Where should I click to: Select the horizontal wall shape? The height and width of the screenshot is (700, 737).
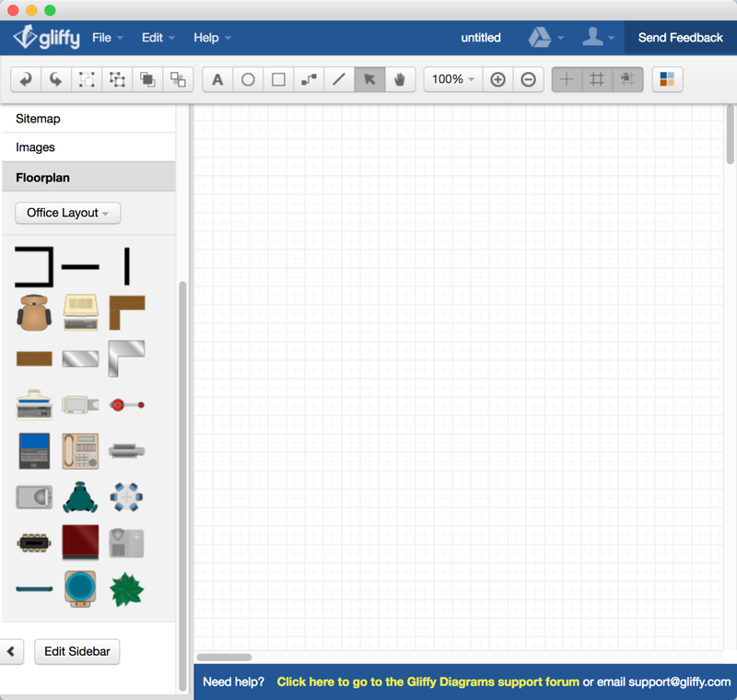click(x=80, y=267)
